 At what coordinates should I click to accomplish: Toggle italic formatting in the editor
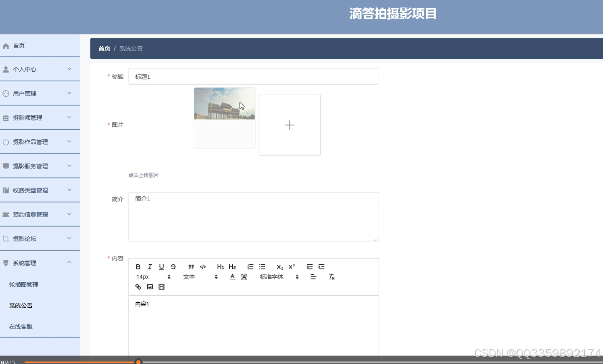(x=150, y=267)
